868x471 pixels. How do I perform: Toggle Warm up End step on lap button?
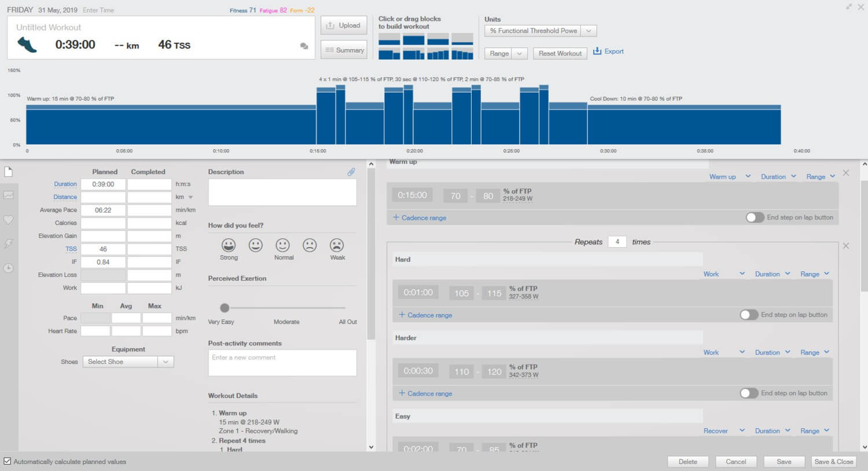point(755,218)
